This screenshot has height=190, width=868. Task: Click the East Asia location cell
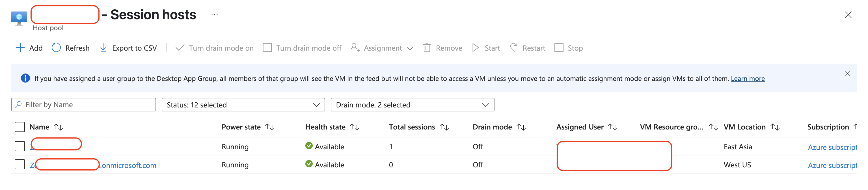coord(738,146)
